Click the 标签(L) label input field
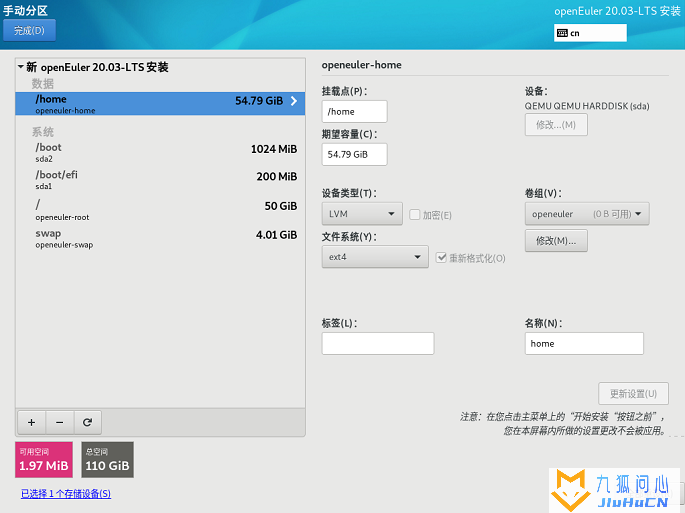Image resolution: width=685 pixels, height=513 pixels. (x=378, y=343)
